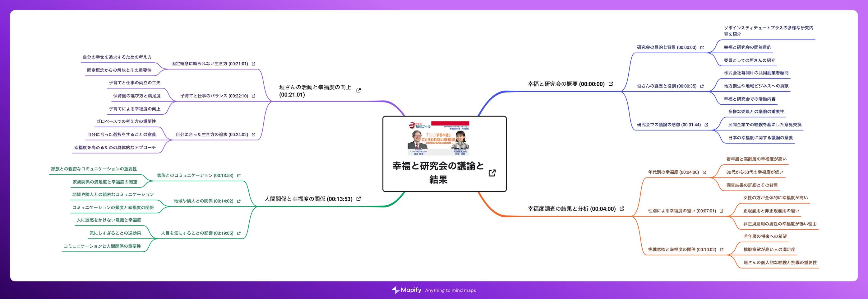Click node 固定概念に縛られない生き方 (00:21:01)
Image resolution: width=868 pixels, height=299 pixels.
210,64
